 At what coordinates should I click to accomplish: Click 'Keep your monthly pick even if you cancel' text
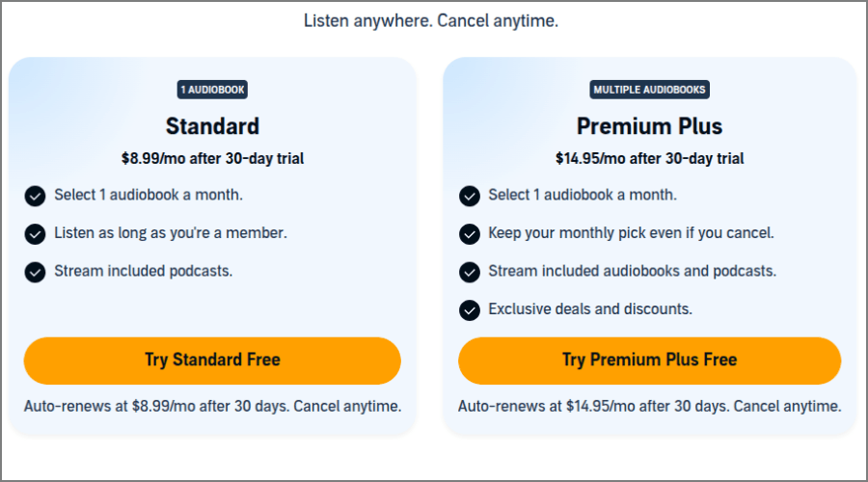631,233
